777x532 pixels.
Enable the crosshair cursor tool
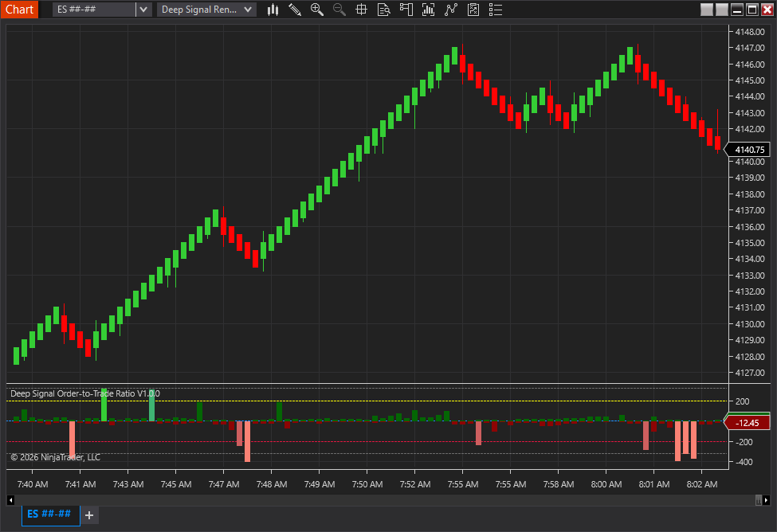coord(361,10)
